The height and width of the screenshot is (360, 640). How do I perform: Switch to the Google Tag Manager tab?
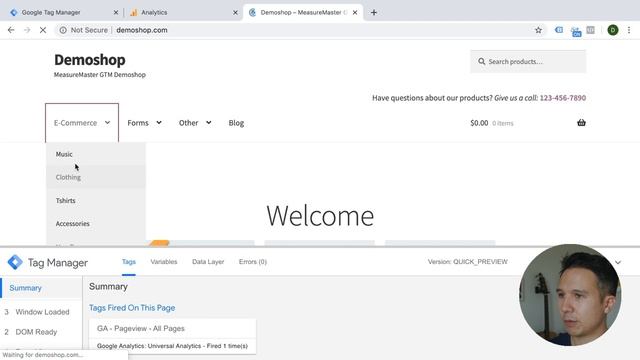click(x=51, y=12)
